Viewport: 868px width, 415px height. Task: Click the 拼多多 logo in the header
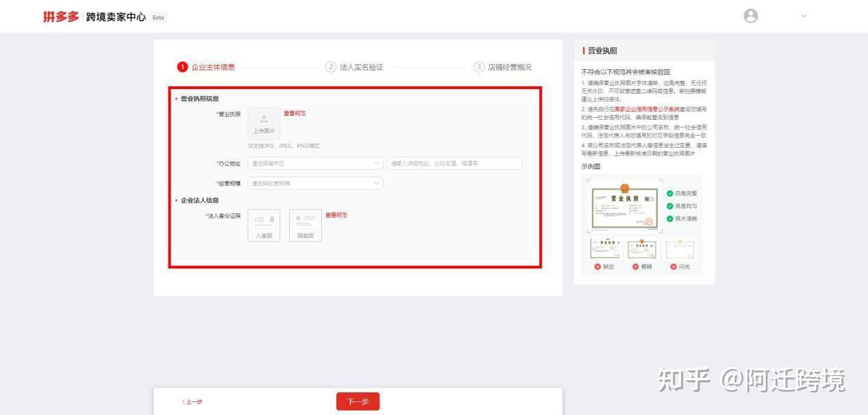[x=61, y=16]
